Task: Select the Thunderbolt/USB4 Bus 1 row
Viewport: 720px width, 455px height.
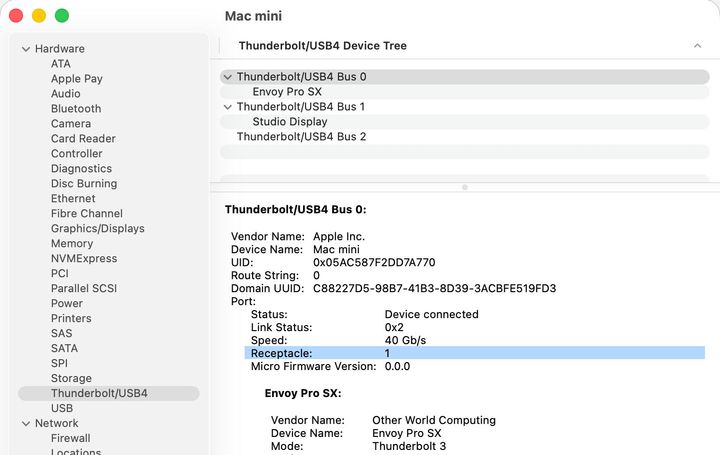Action: click(465, 107)
